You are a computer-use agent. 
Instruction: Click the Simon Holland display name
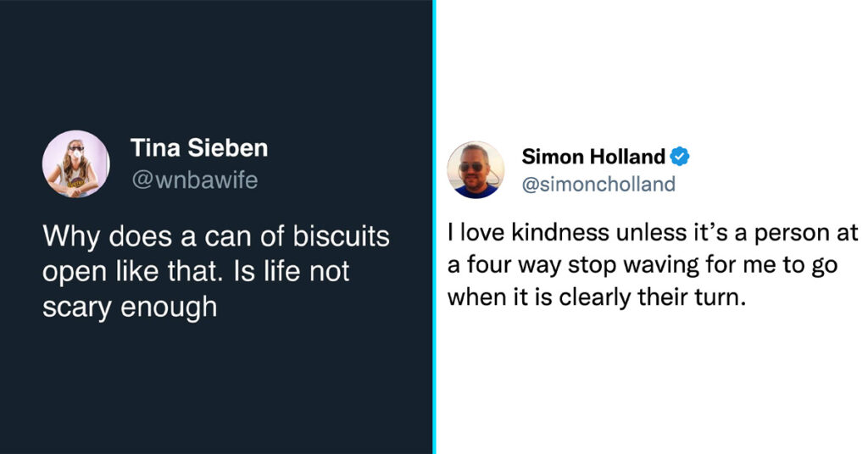593,157
